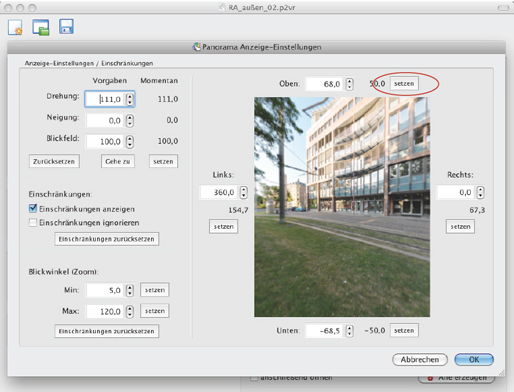The image size is (514, 392).
Task: Click the current Rechts value 67,3
Action: [x=477, y=210]
